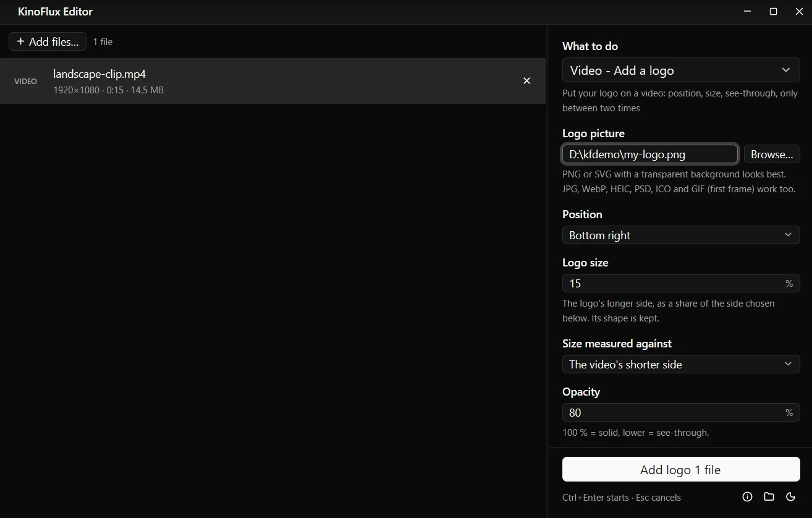Image resolution: width=812 pixels, height=518 pixels.
Task: Click the Add logo 1 file button
Action: pos(681,469)
